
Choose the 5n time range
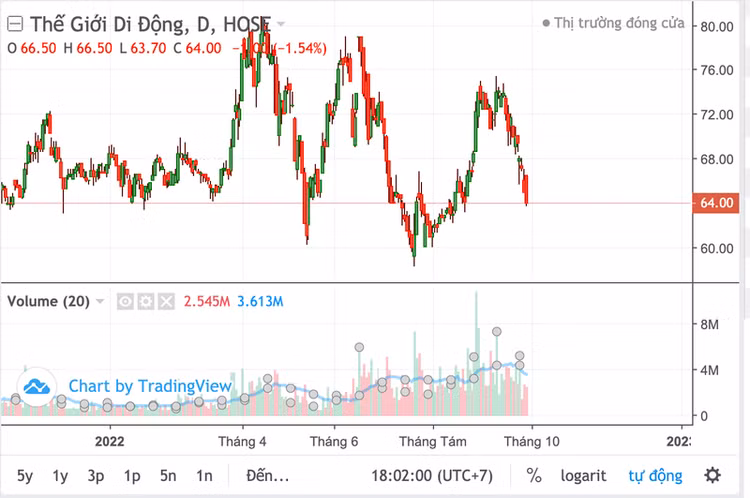coord(168,476)
